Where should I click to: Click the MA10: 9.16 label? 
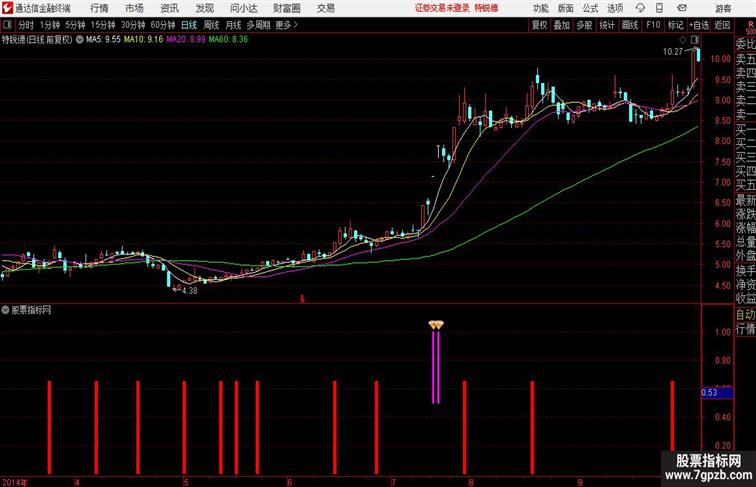(x=144, y=40)
